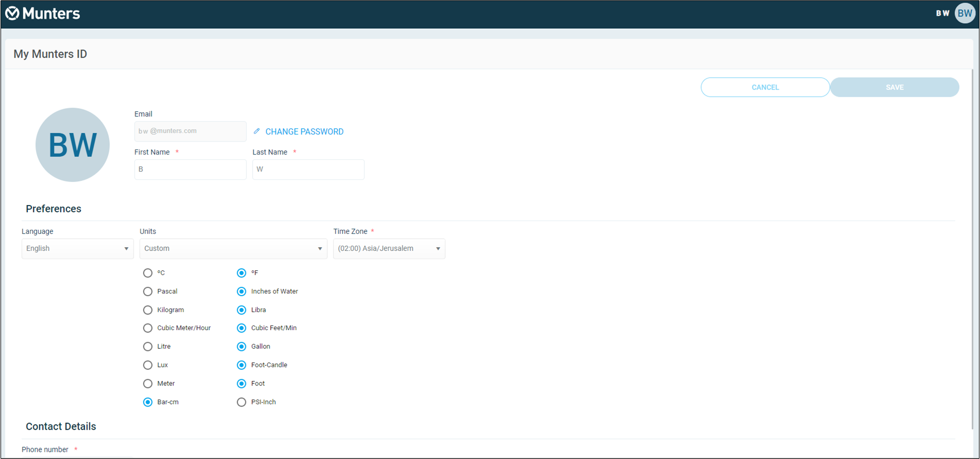Viewport: 980px width, 459px height.
Task: Select the Meter radio option
Action: click(x=148, y=384)
